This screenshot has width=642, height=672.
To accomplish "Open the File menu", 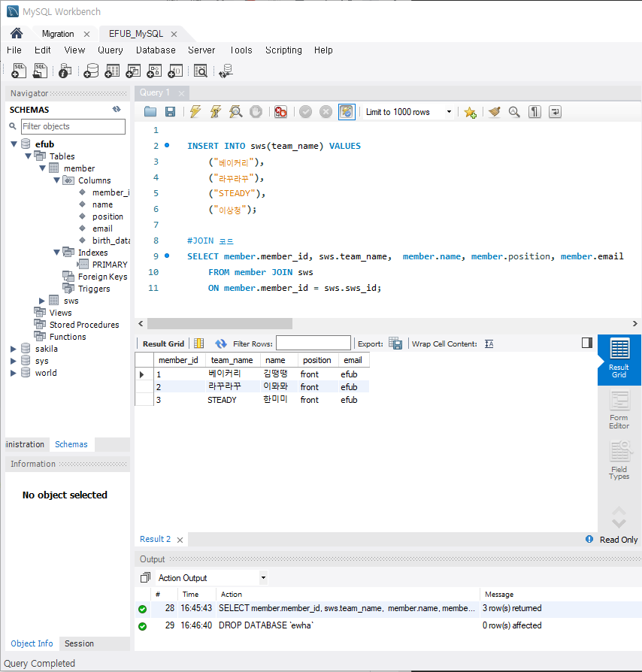I will coord(14,50).
